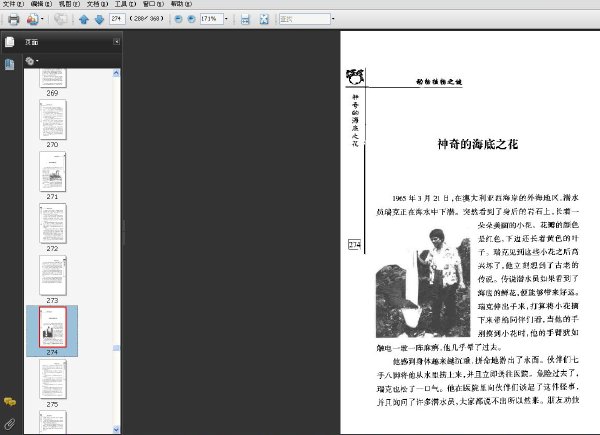Open the Edit menu (编辑)
600x435 pixels.
pos(41,4)
